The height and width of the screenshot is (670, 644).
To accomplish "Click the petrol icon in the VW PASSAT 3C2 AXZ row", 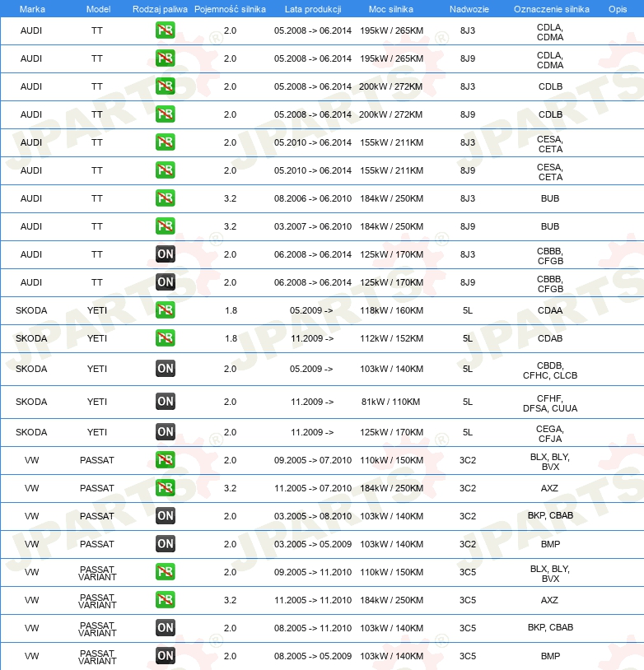I will click(x=165, y=488).
